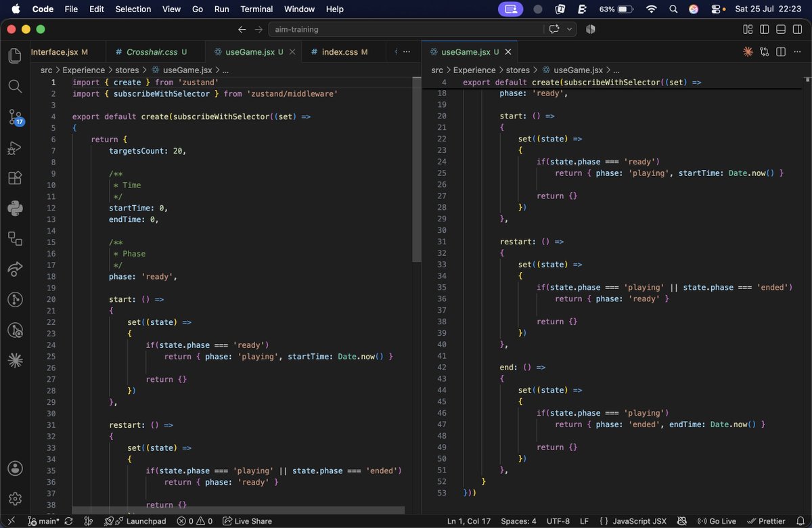
Task: Click the left editor vertical scrollbar
Action: pyautogui.click(x=417, y=169)
